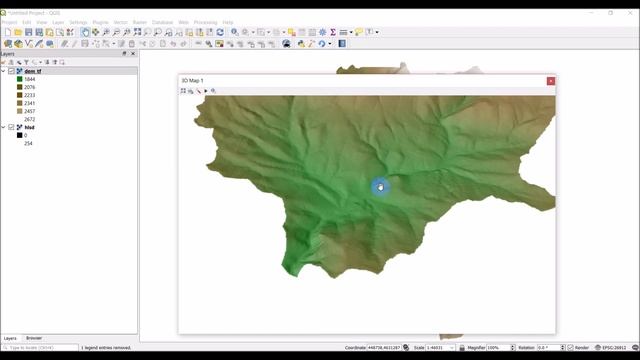The height and width of the screenshot is (360, 640).
Task: Toggle mouse extents icon next to Coordinate field
Action: pos(406,348)
